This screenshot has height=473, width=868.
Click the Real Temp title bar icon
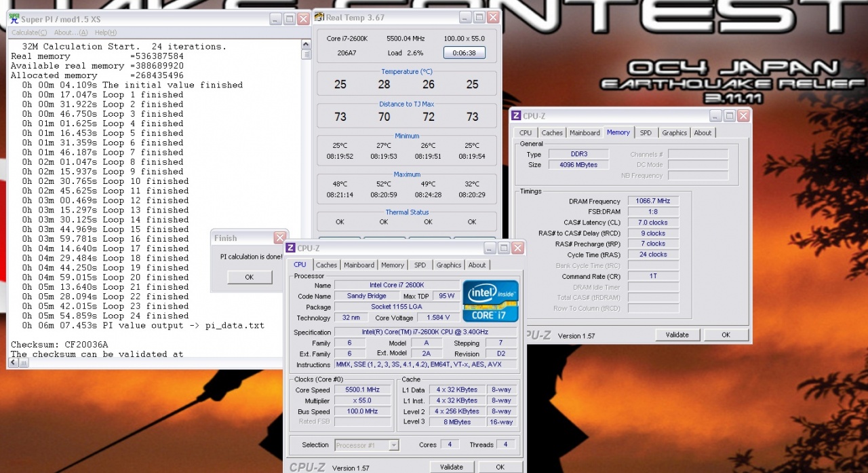pos(319,18)
